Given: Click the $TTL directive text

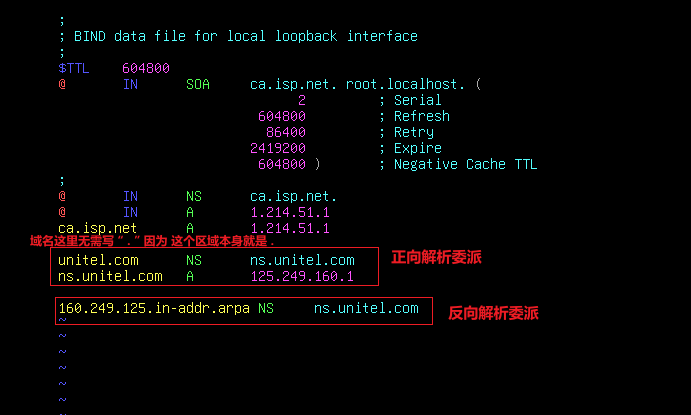Looking at the screenshot, I should (x=74, y=68).
